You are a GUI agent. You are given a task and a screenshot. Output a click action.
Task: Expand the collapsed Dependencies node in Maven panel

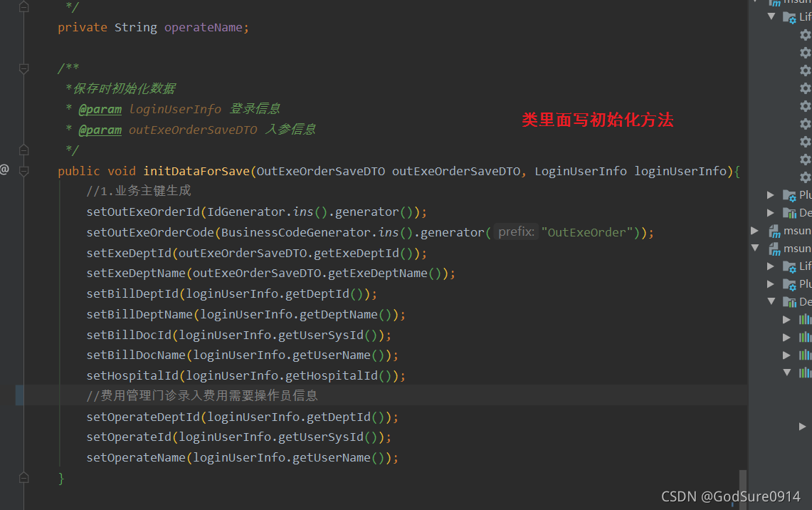pos(771,212)
